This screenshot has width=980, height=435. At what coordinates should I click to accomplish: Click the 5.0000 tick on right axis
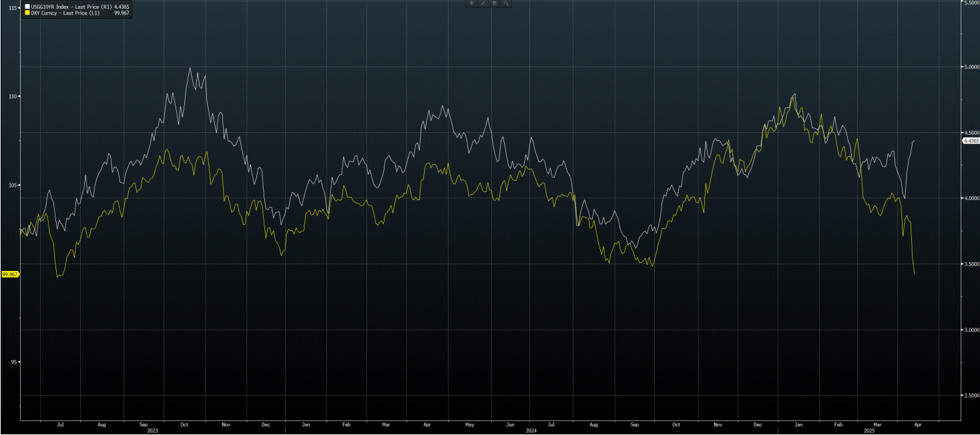pos(969,67)
